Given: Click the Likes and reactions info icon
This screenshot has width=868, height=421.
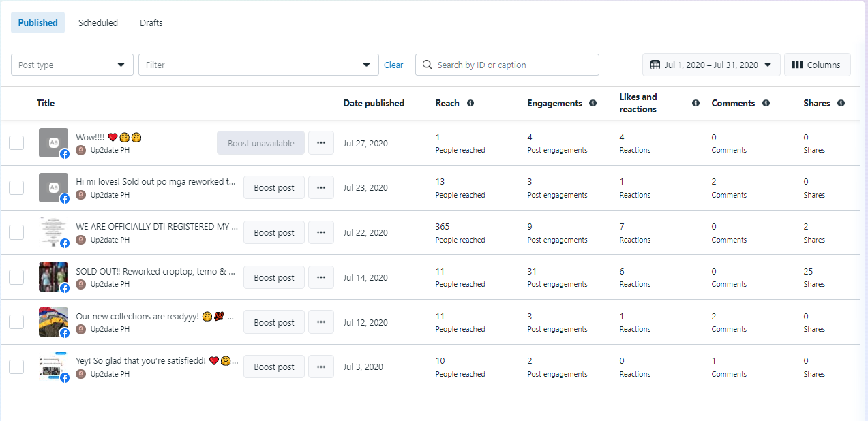Looking at the screenshot, I should pyautogui.click(x=695, y=104).
